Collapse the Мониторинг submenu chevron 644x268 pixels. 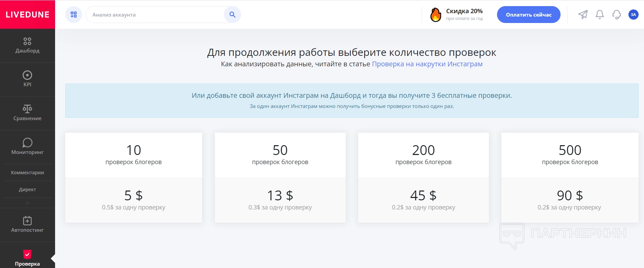27,203
